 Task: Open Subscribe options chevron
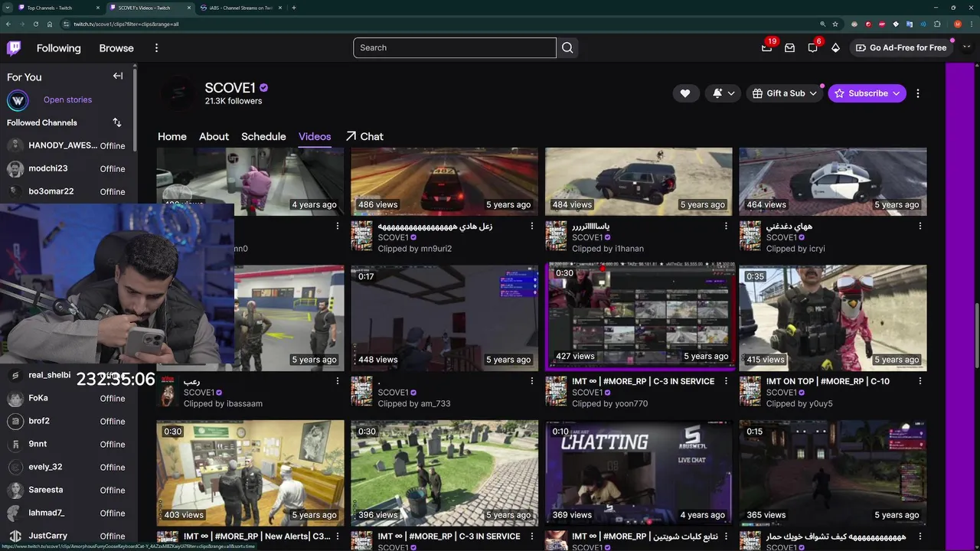(895, 93)
